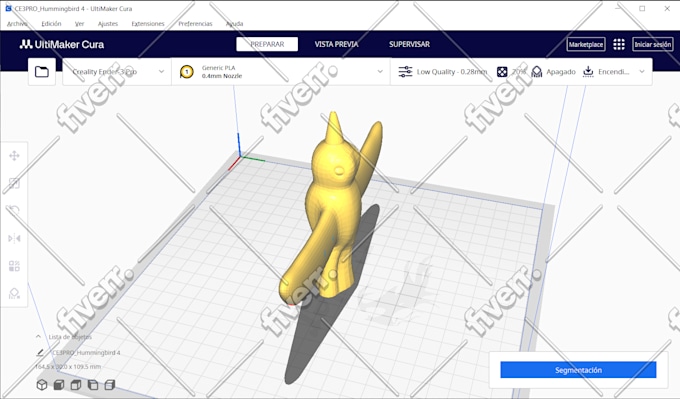Select the Scale tool
680x399 pixels.
[14, 183]
